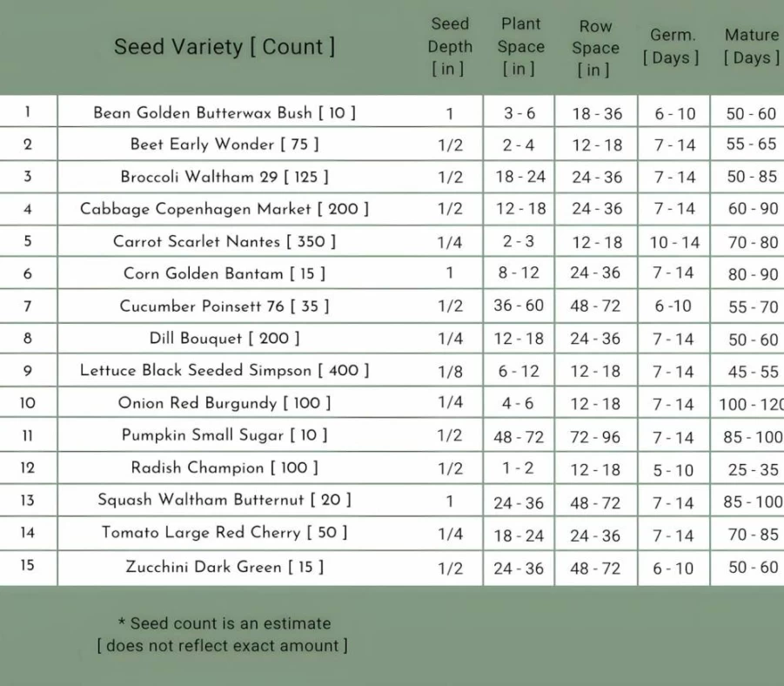Click Lettuce Black Seeded Simpson cell
Image resolution: width=784 pixels, height=686 pixels.
[x=224, y=370]
